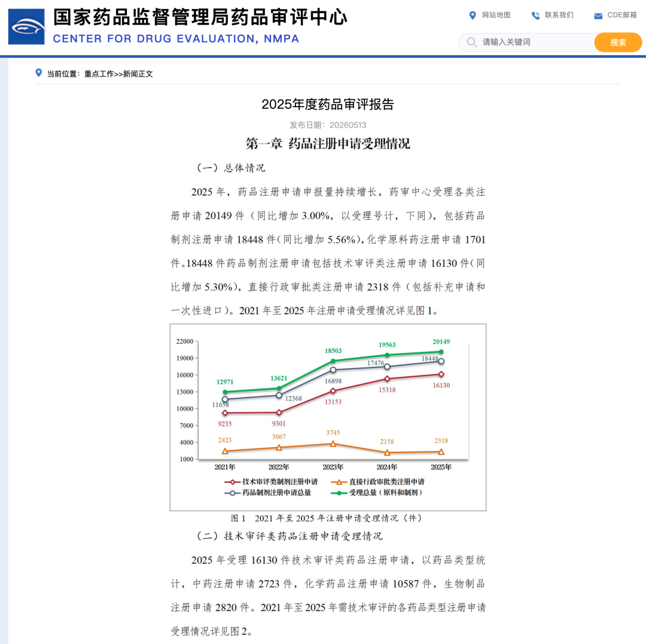This screenshot has height=644, width=646.
Task: Click the green 2025 data point marker
Action: [x=441, y=352]
